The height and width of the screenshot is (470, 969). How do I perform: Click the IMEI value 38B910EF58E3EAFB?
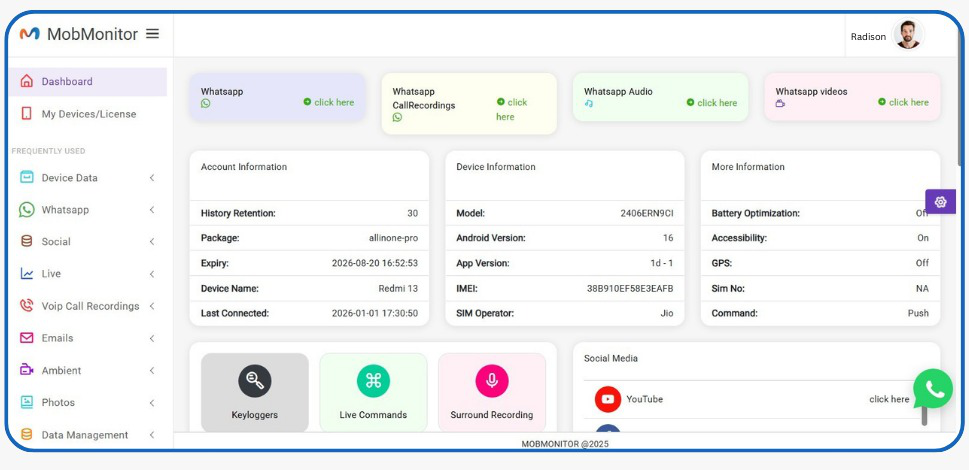click(x=630, y=288)
